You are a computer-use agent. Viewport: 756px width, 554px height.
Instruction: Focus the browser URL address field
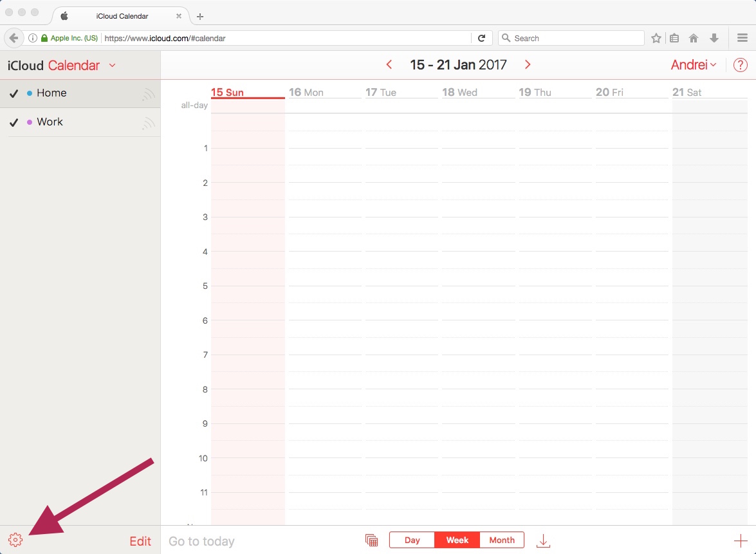tap(286, 38)
